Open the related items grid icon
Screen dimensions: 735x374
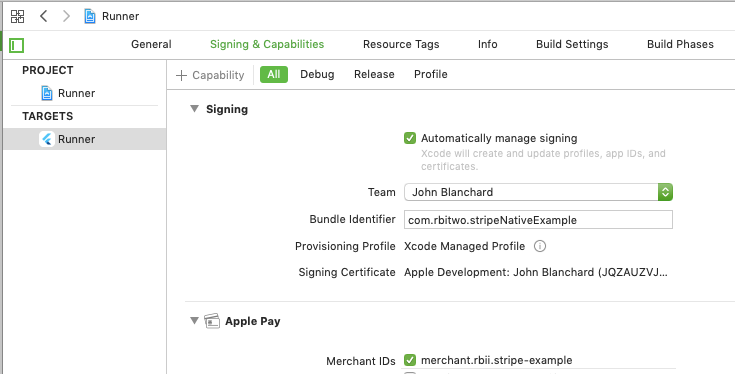(17, 16)
